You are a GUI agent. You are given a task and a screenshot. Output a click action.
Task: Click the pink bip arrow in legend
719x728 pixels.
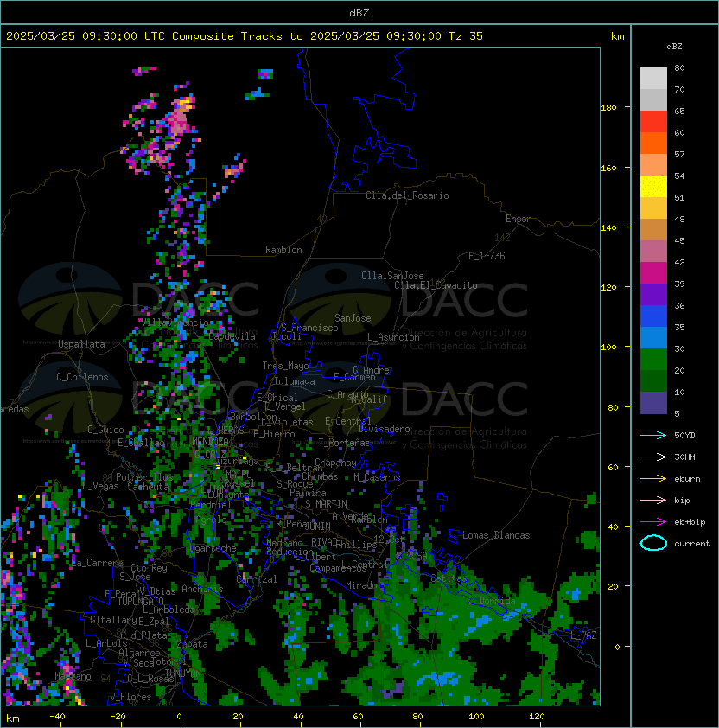pos(653,500)
